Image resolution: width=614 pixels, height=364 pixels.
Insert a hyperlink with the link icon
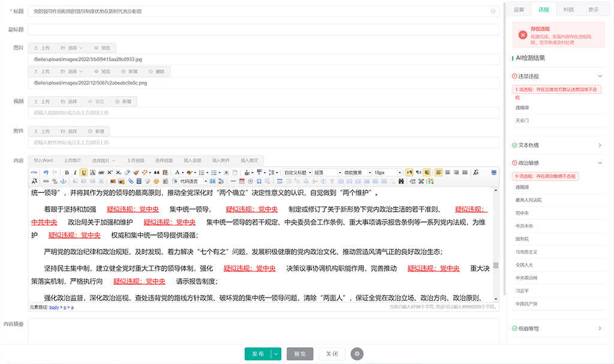click(x=44, y=181)
